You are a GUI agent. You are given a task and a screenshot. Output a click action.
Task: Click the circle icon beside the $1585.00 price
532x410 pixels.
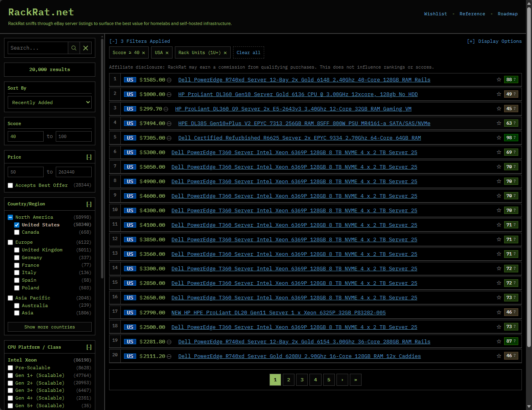(x=169, y=80)
